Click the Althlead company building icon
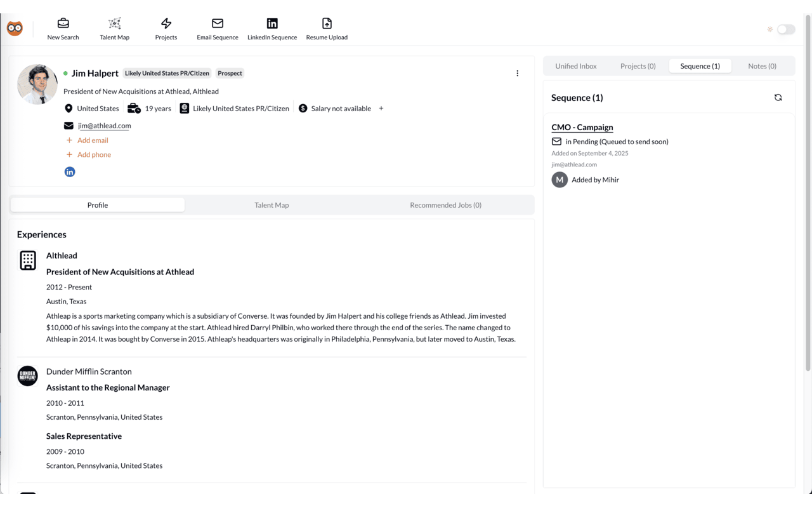812x508 pixels. [28, 260]
